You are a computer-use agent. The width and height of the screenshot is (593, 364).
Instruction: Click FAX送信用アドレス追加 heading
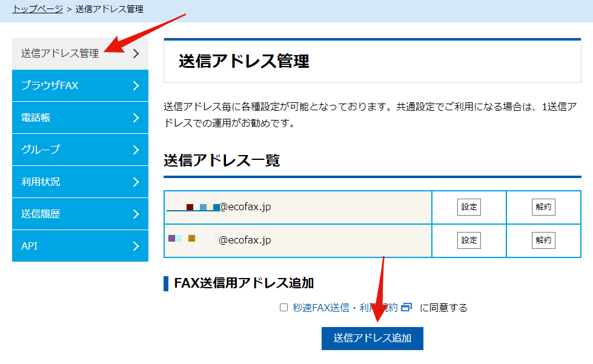pos(244,283)
